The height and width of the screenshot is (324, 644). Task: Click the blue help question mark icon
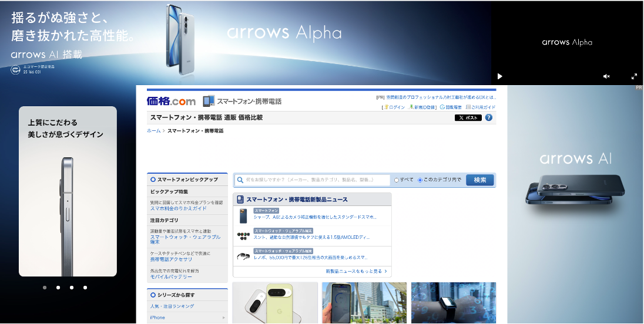tap(489, 118)
